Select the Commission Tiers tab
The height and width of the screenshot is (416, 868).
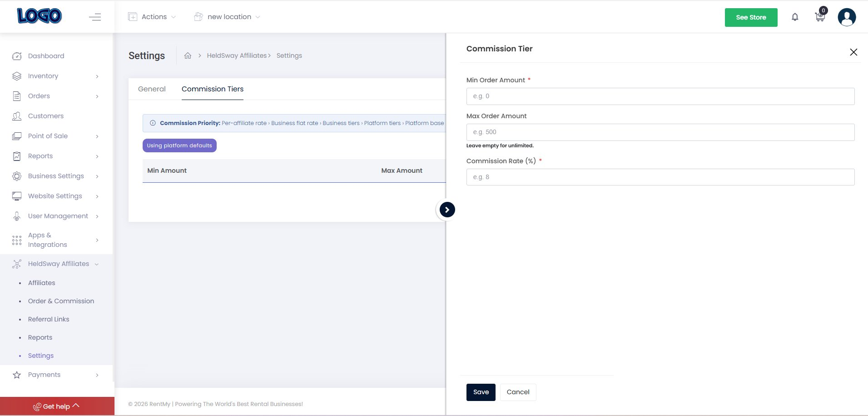pyautogui.click(x=213, y=89)
